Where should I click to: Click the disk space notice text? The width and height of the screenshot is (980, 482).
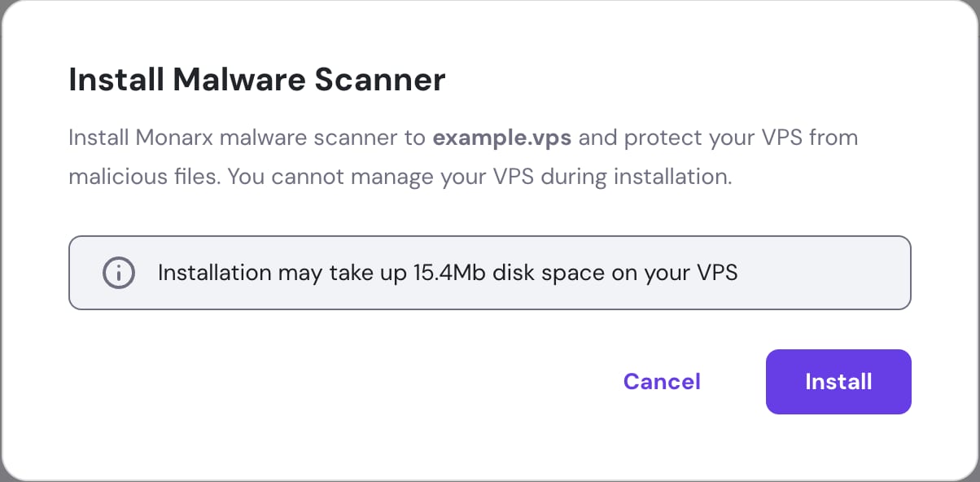pos(447,273)
